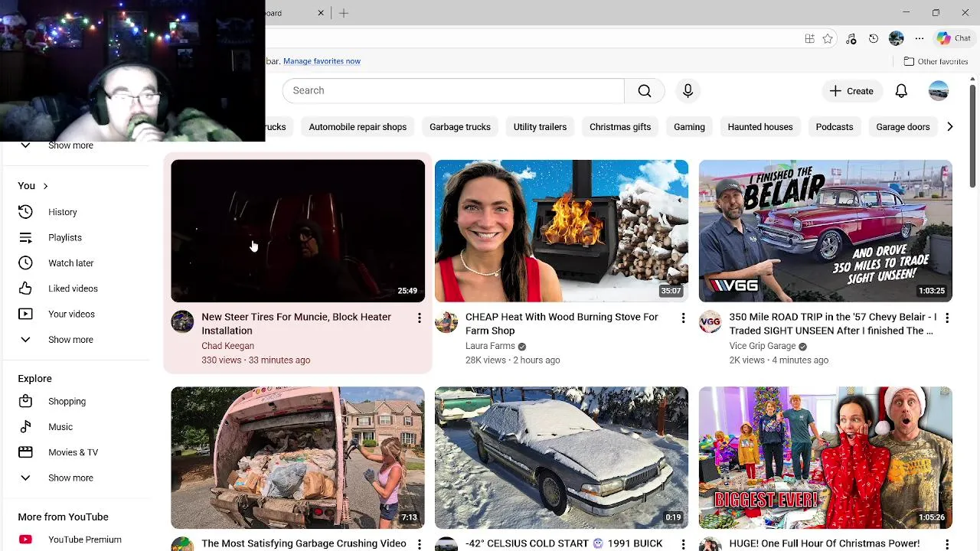This screenshot has width=980, height=551.
Task: Open Laura Farms channel name link
Action: pos(490,346)
